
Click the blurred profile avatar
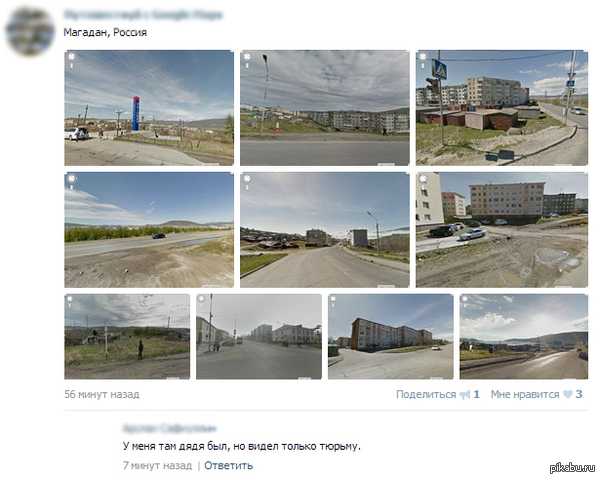click(30, 31)
